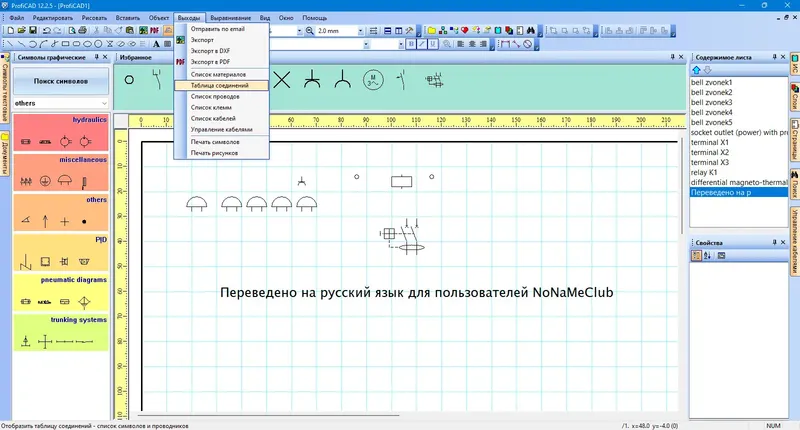
Task: Click the relay rectangle symbol on canvas
Action: pyautogui.click(x=402, y=181)
